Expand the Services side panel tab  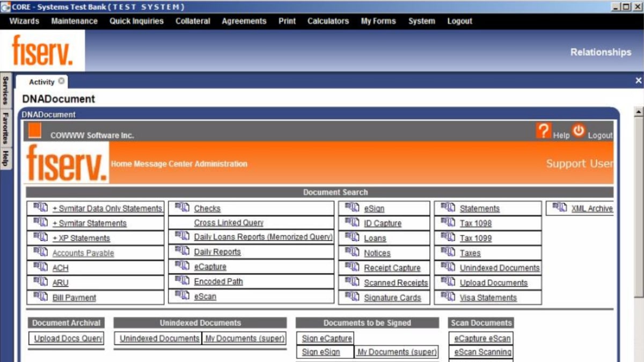[x=5, y=90]
